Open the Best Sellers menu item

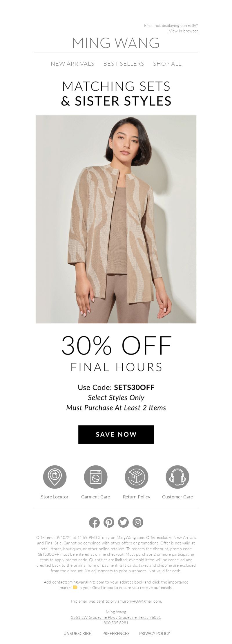coord(124,64)
